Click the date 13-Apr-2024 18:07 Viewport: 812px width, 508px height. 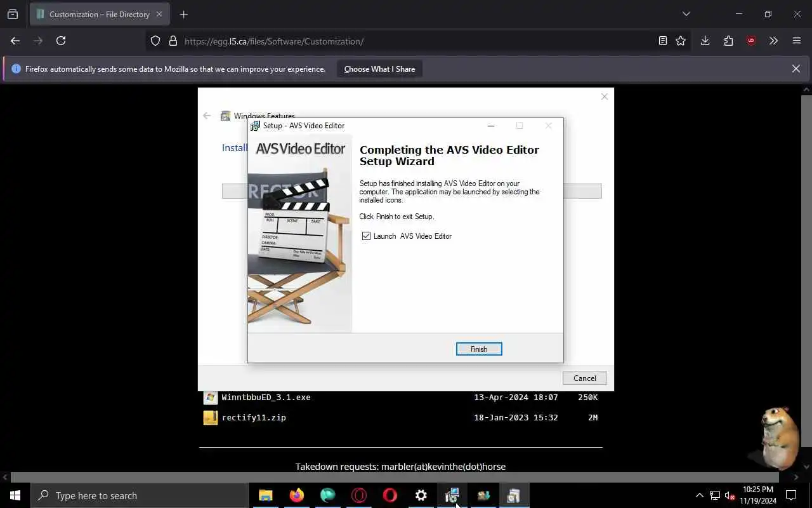(516, 398)
